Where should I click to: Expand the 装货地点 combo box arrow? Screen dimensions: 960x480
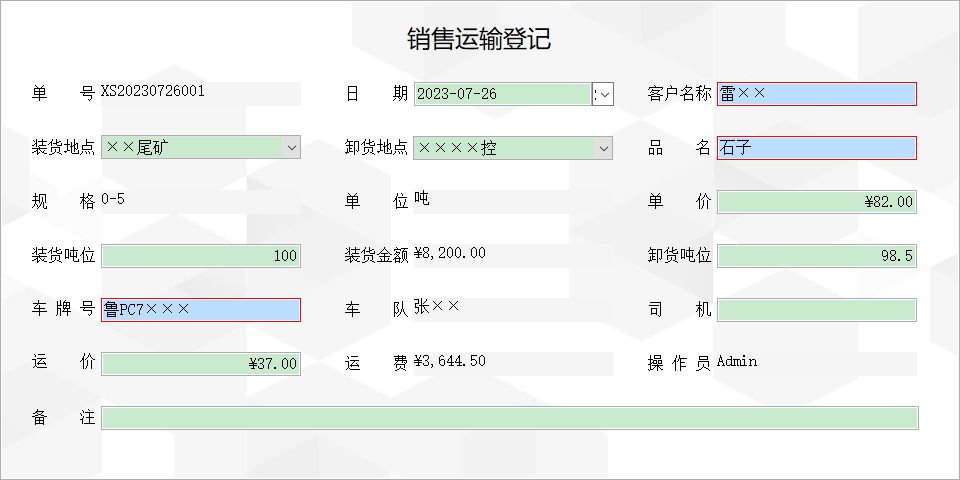tap(291, 148)
